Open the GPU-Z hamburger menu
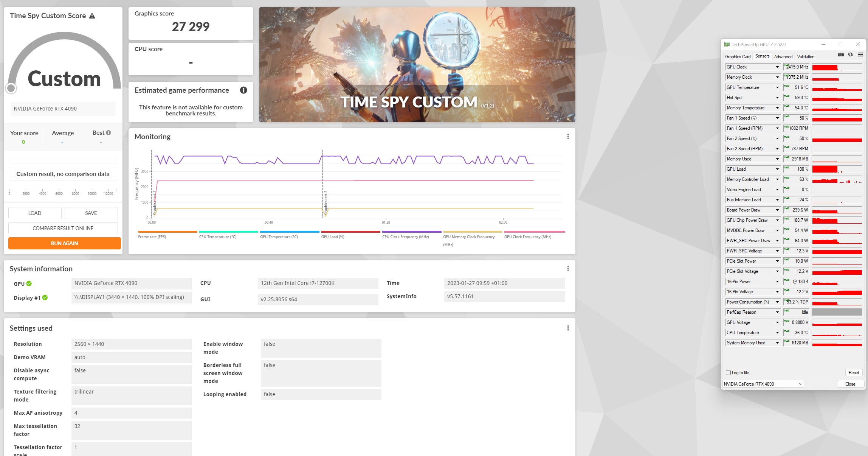 pos(860,55)
